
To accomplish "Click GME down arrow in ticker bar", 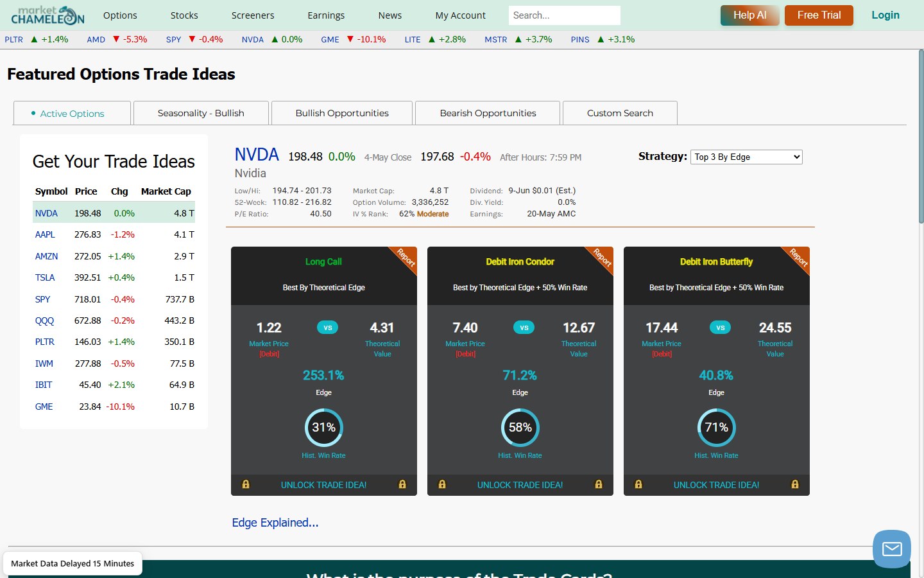I will [x=350, y=39].
